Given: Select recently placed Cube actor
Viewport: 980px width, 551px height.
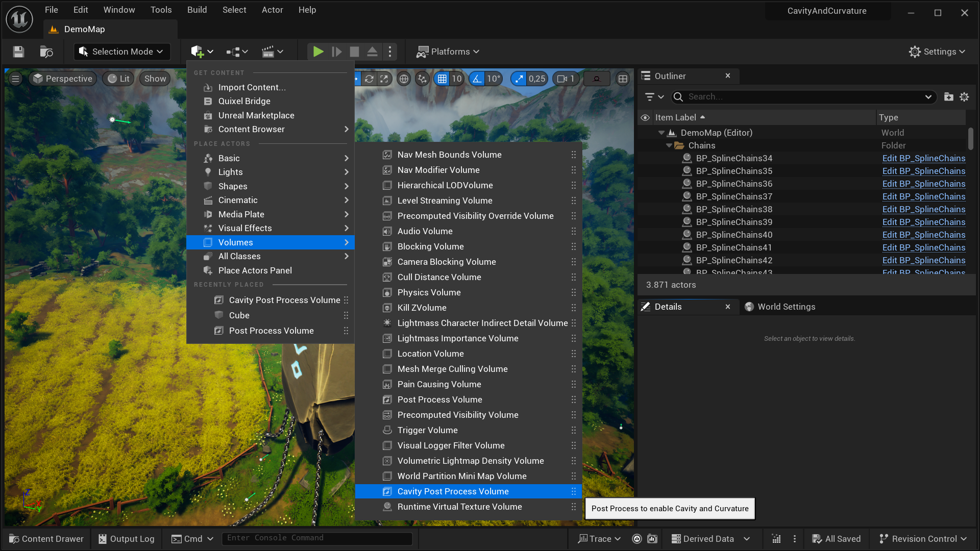Looking at the screenshot, I should (x=271, y=315).
